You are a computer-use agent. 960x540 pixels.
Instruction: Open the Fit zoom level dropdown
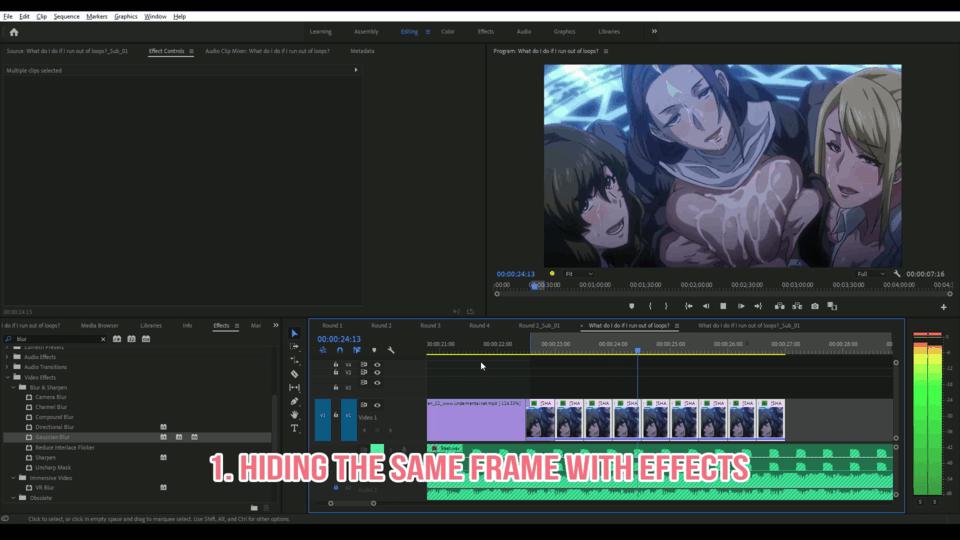pyautogui.click(x=578, y=274)
